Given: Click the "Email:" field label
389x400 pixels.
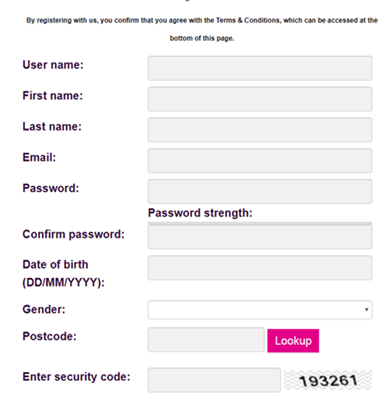Looking at the screenshot, I should point(39,157).
